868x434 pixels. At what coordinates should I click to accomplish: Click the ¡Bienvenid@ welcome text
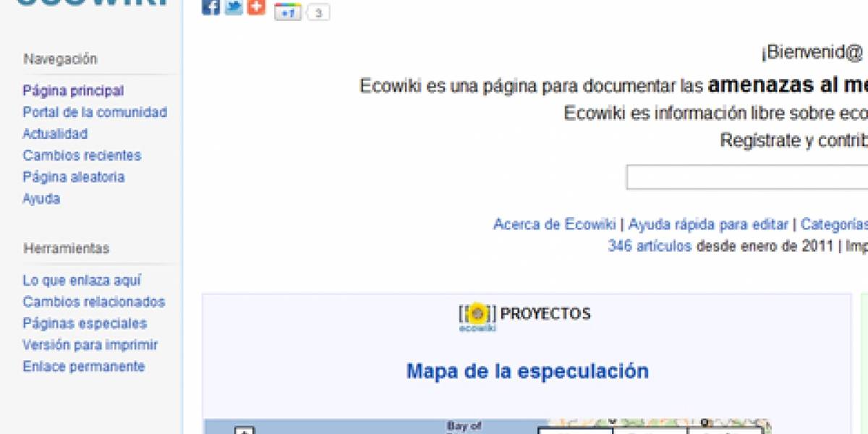click(812, 52)
